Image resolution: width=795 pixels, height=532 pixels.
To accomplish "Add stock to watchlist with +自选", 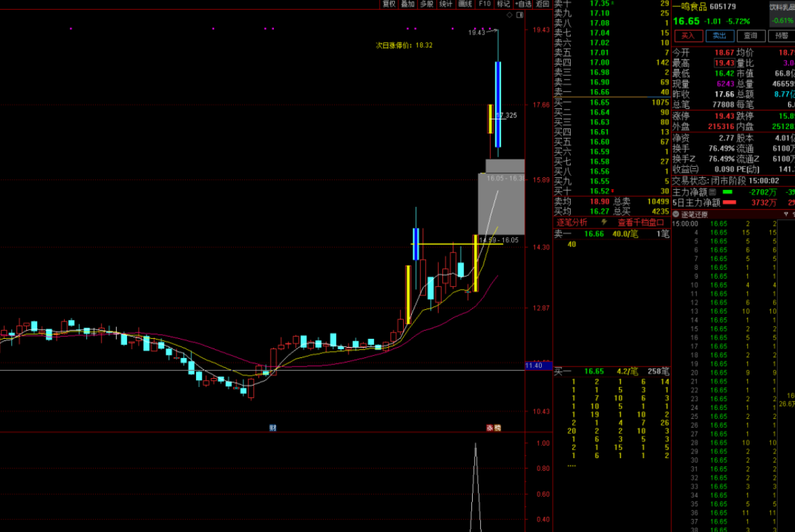I will tap(524, 4).
